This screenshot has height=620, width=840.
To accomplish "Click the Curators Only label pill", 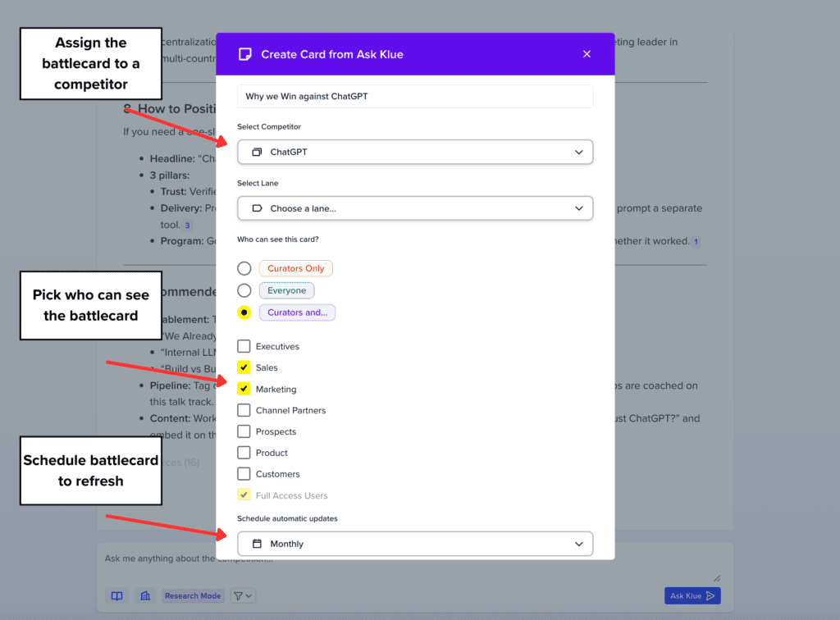I will point(295,268).
